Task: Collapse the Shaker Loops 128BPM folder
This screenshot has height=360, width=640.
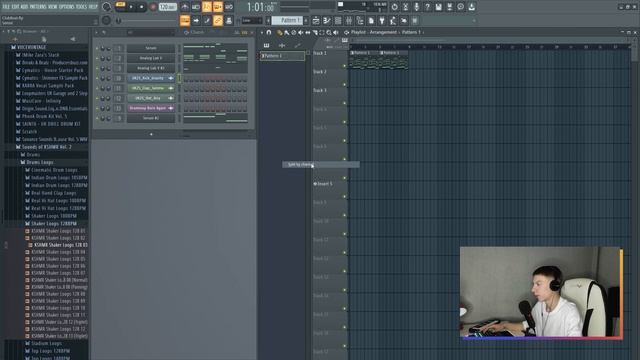Action: [53, 224]
